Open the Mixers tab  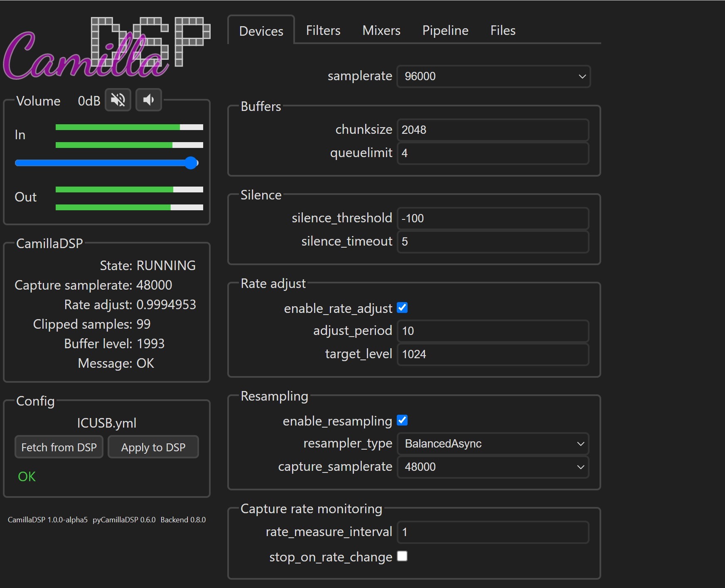pos(381,30)
